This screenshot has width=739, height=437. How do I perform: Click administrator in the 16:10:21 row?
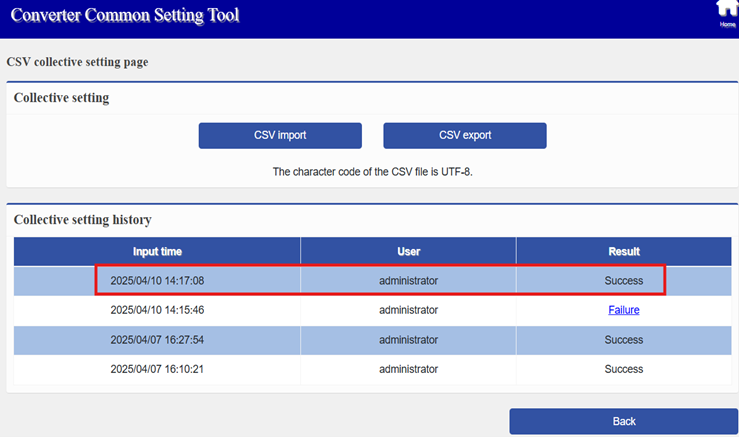pyautogui.click(x=408, y=369)
